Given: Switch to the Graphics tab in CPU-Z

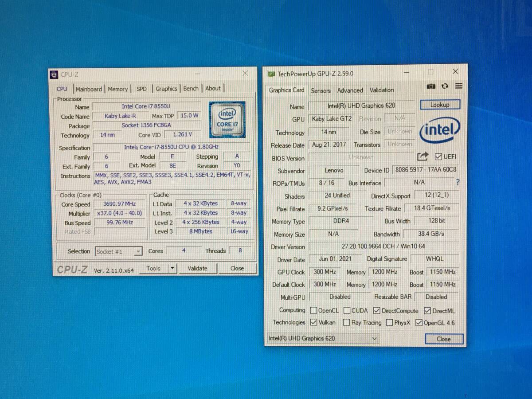Looking at the screenshot, I should (166, 89).
